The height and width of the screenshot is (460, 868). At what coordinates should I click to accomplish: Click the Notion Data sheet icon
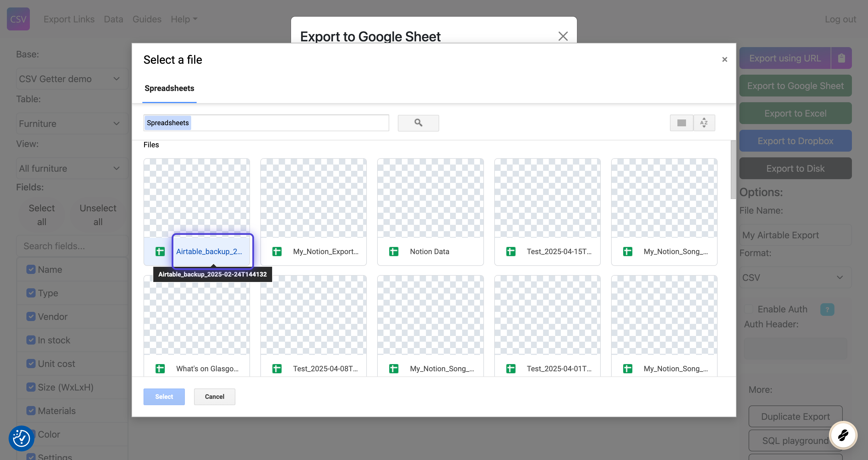[x=394, y=252]
